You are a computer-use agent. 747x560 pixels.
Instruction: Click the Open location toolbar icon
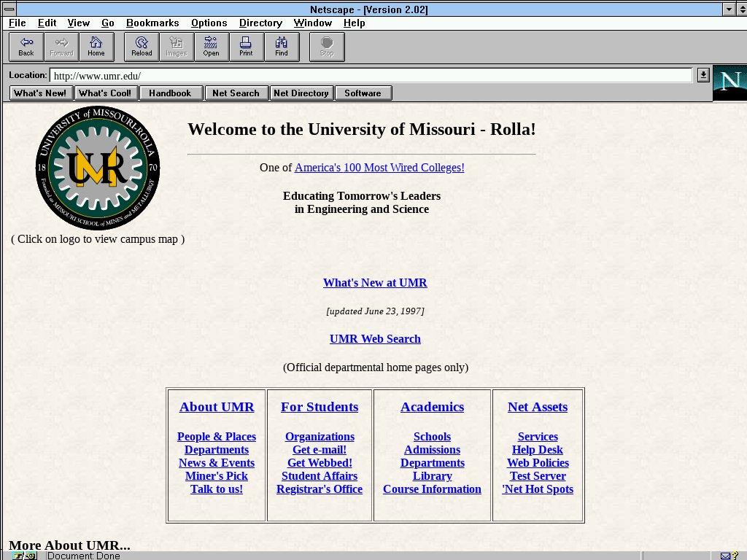point(211,47)
